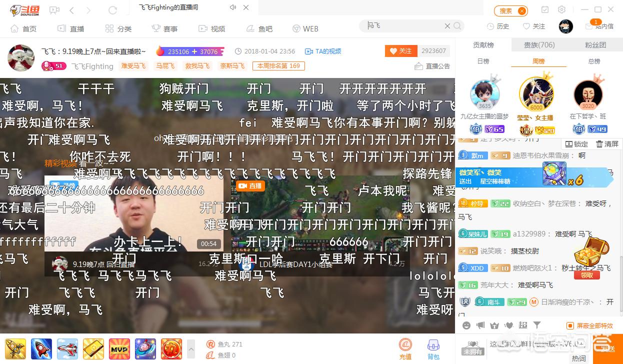The width and height of the screenshot is (623, 364).
Task: Open the Douyu logo home link
Action: coord(24,10)
